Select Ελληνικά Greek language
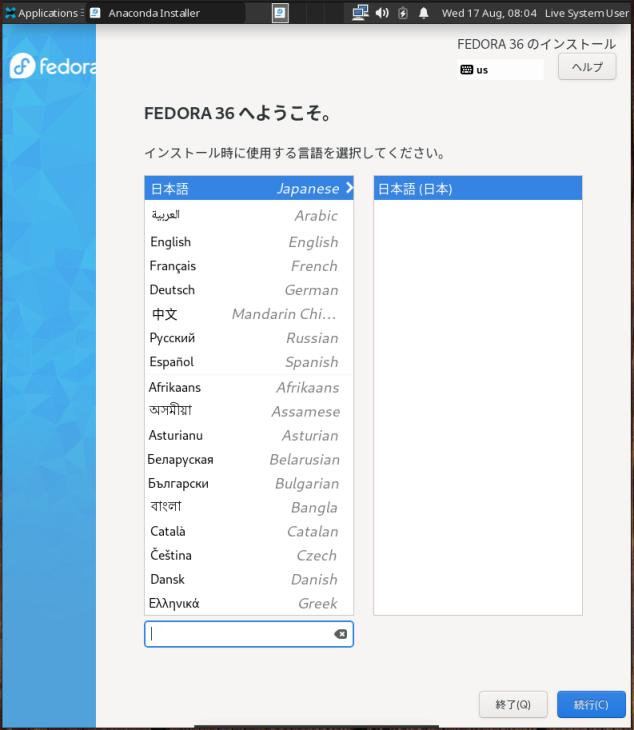 click(x=249, y=603)
